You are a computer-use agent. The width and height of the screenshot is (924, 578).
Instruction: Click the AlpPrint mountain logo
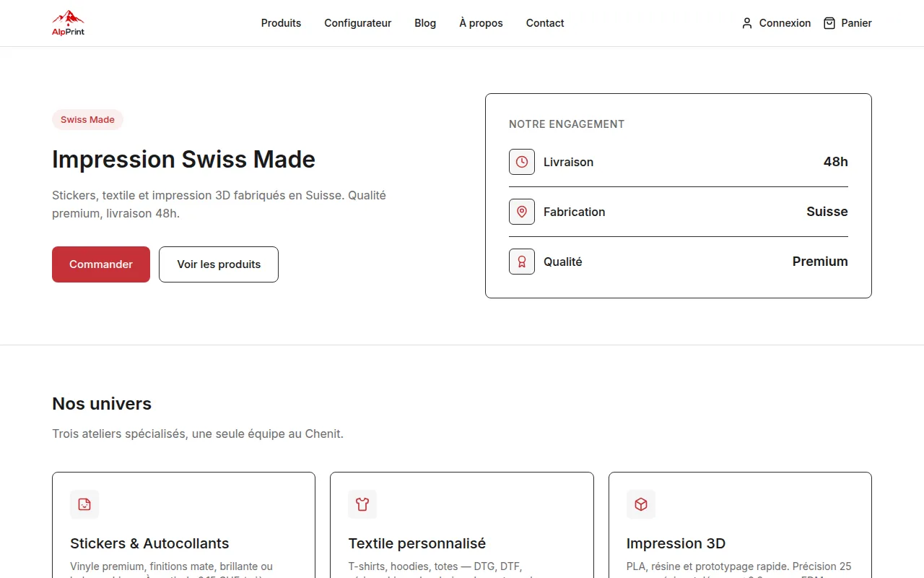(68, 23)
